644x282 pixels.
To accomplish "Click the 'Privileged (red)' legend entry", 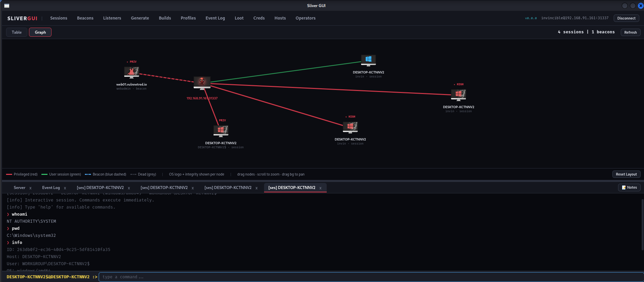I will [22, 174].
